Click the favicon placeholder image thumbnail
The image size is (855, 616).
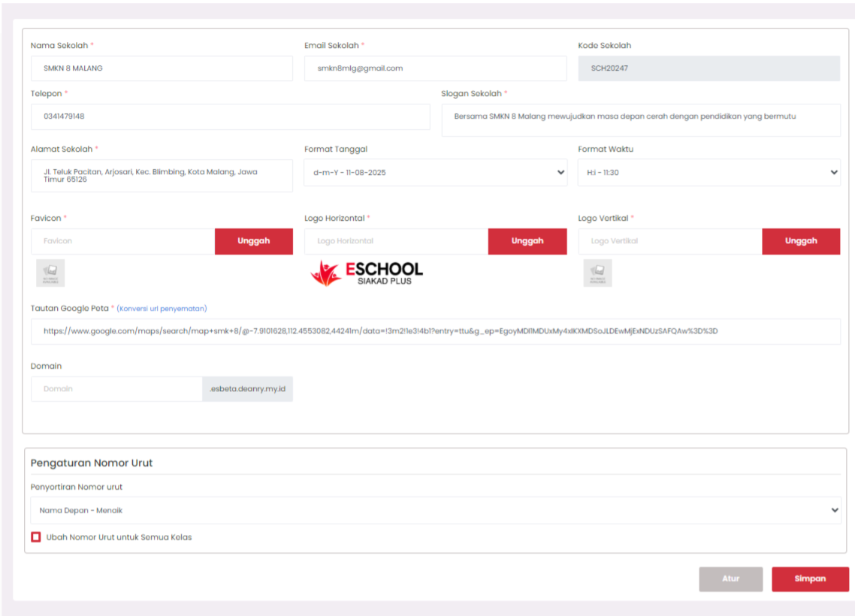[x=50, y=273]
